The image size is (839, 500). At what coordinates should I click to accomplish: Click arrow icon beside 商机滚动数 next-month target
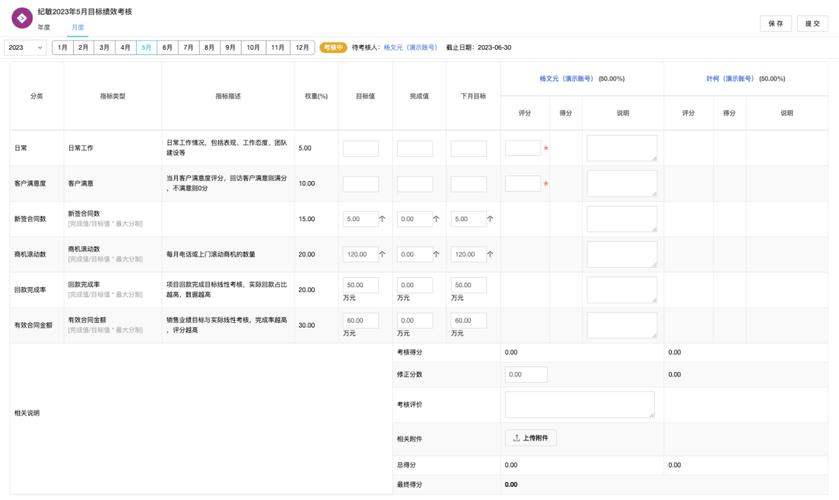tap(490, 254)
